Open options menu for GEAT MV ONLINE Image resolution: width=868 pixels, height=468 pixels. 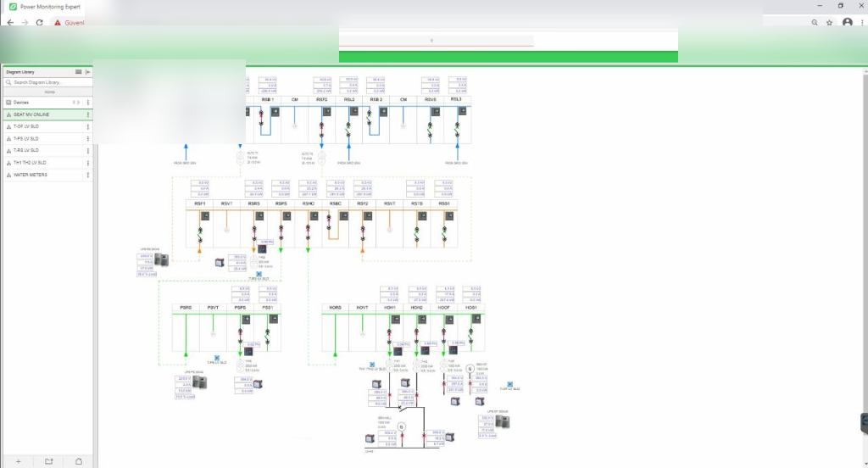(88, 114)
